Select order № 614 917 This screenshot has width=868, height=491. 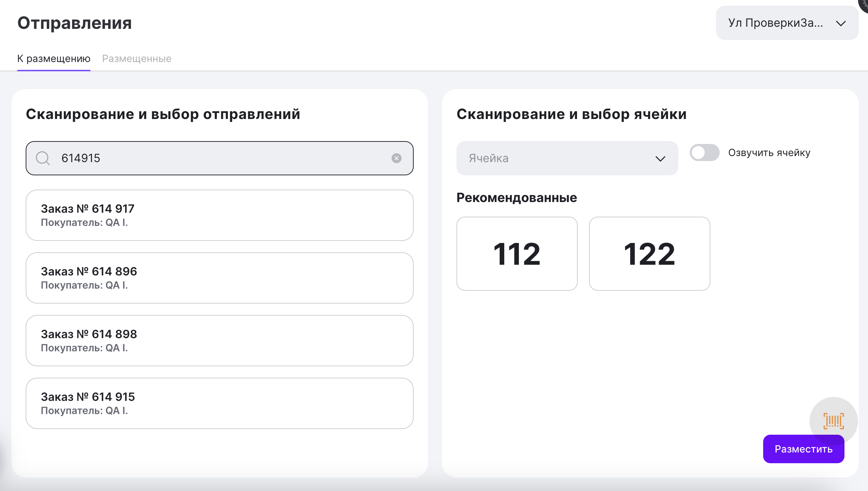[219, 215]
